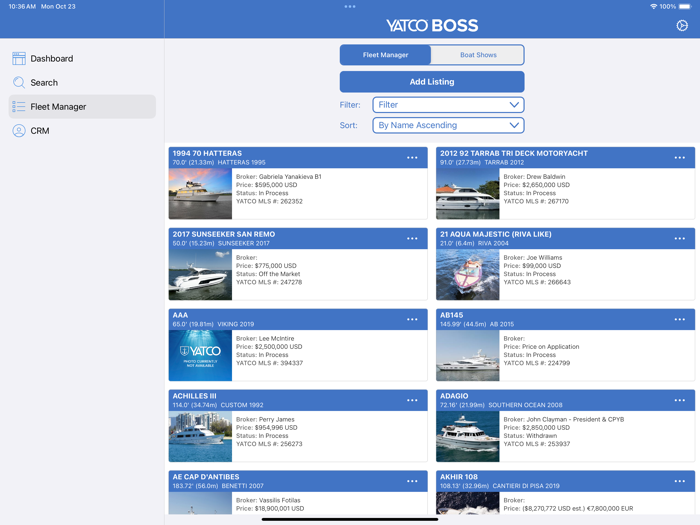The width and height of the screenshot is (700, 525).
Task: Open the CRM person icon
Action: [x=19, y=131]
